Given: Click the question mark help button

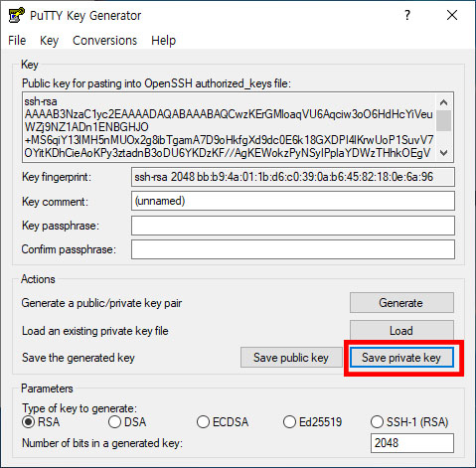Looking at the screenshot, I should pyautogui.click(x=407, y=15).
